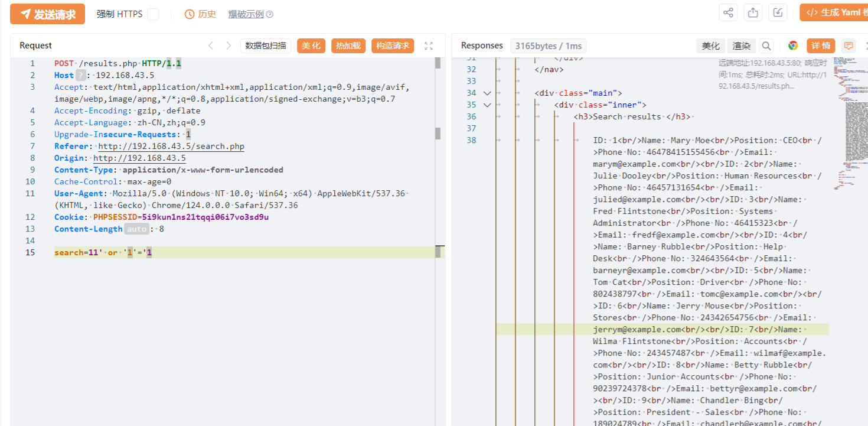Collapse the div class="main" fold at line 34
868x426 pixels.
[x=487, y=93]
